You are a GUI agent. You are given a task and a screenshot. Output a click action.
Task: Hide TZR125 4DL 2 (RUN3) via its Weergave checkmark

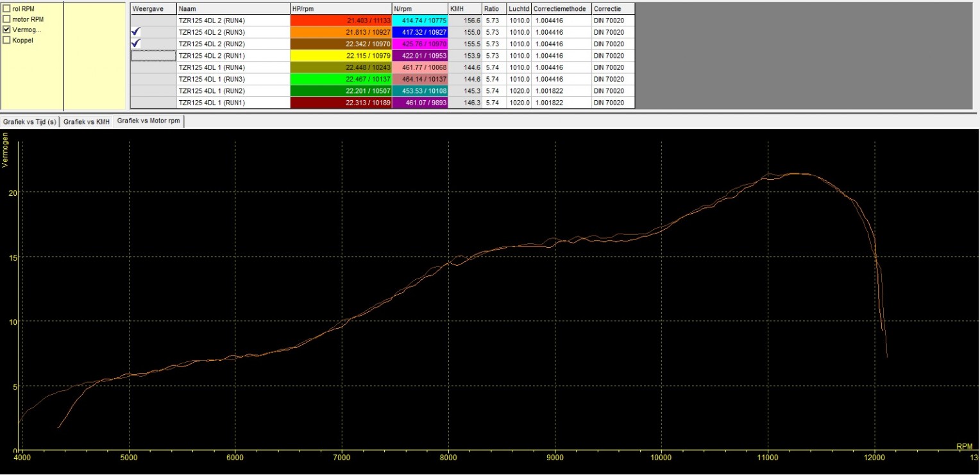point(153,32)
